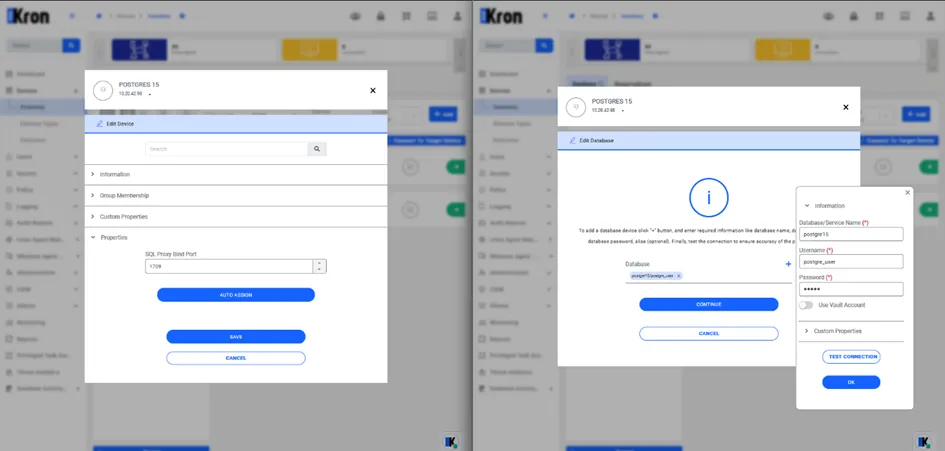
Task: Select the Edit Database tab
Action: tap(709, 140)
